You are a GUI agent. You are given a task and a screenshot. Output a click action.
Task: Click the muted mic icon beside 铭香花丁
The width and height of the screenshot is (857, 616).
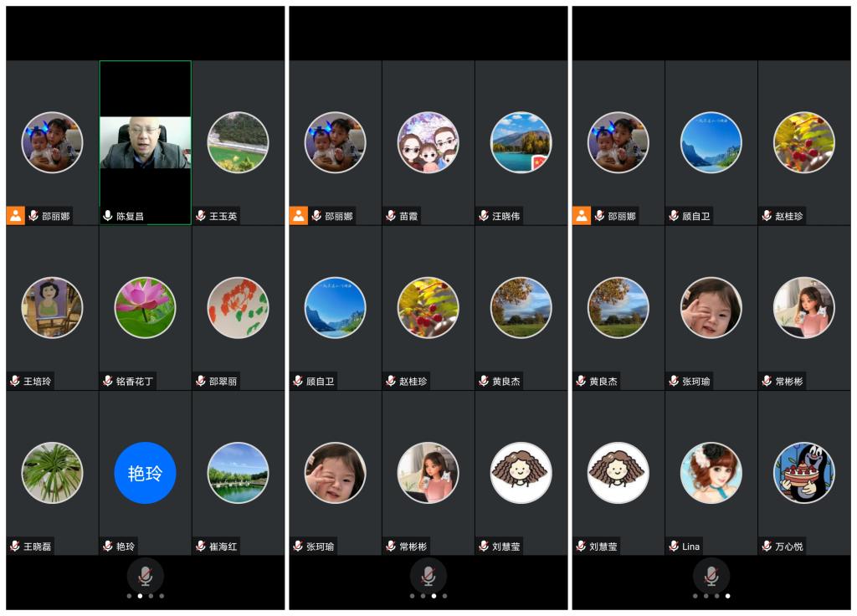pos(108,382)
